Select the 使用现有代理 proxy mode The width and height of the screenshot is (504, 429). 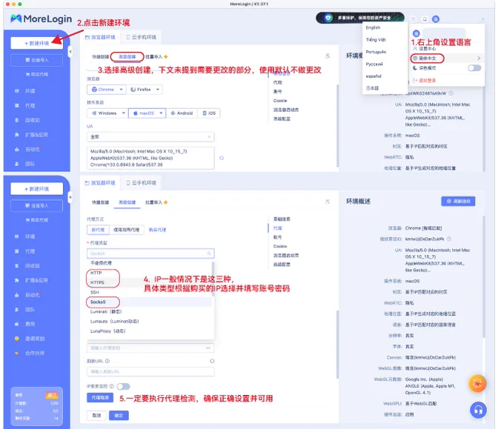point(126,230)
